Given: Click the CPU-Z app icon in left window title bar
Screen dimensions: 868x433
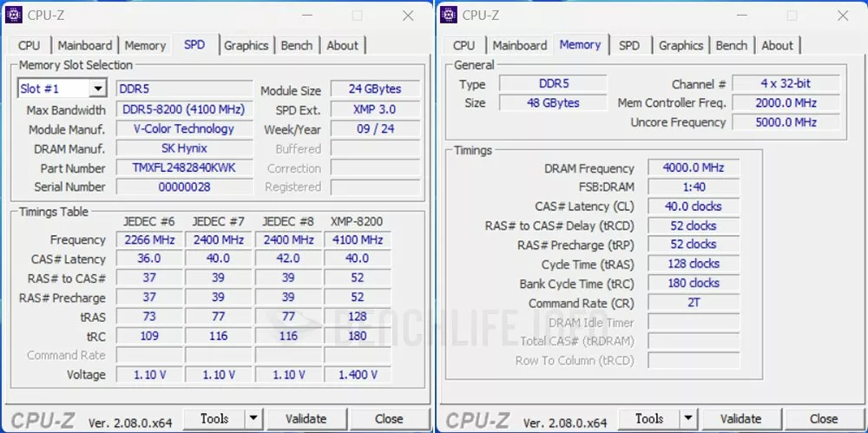Looking at the screenshot, I should point(14,16).
